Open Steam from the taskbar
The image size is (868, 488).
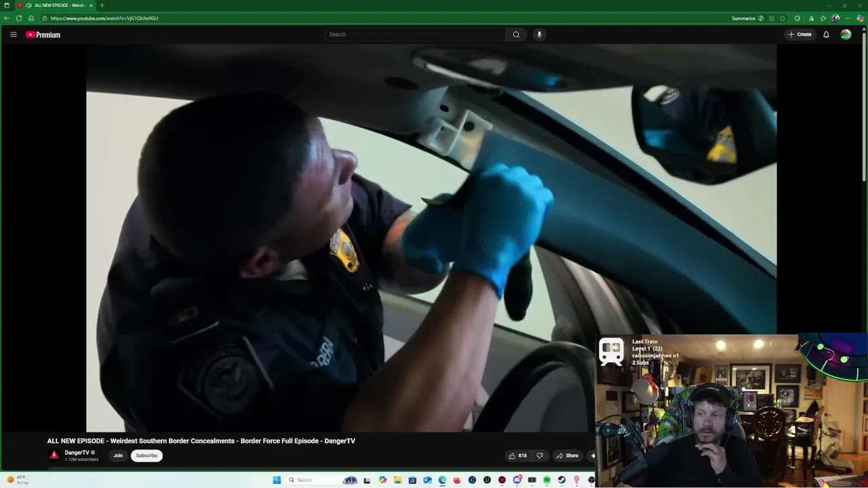561,480
